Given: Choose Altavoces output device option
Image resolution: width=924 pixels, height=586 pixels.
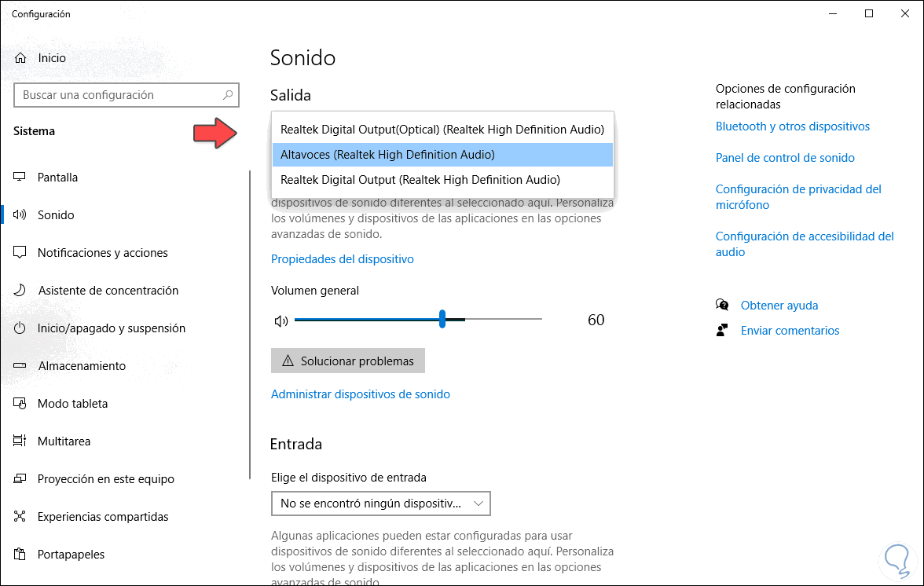Looking at the screenshot, I should click(x=442, y=155).
